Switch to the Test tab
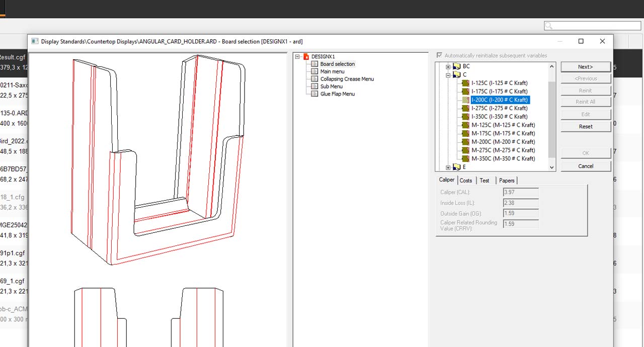This screenshot has width=644, height=347. tap(484, 181)
